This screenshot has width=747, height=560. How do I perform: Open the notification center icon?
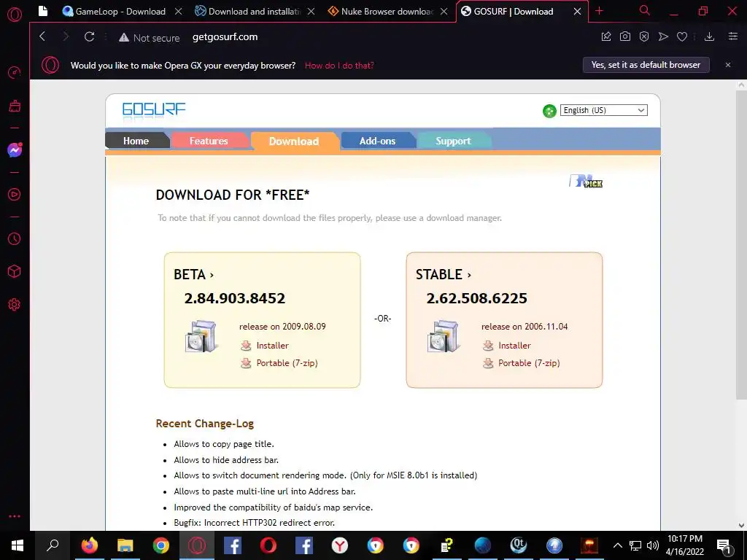pyautogui.click(x=724, y=546)
